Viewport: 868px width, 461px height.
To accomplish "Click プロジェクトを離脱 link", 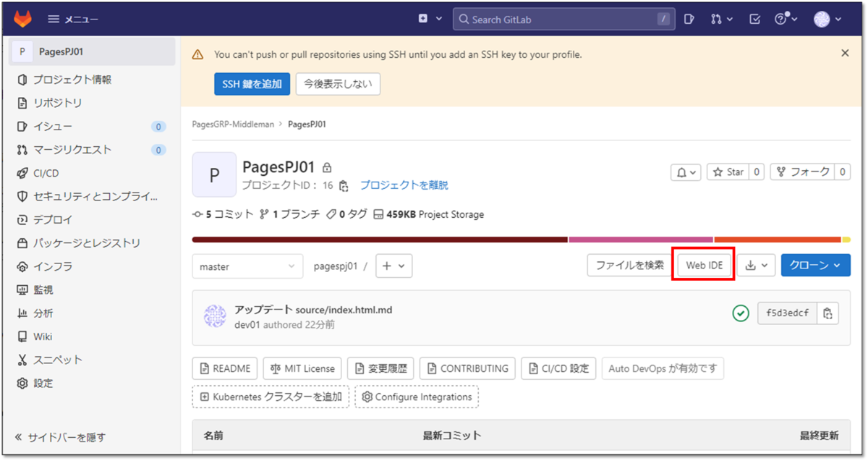I will click(404, 185).
